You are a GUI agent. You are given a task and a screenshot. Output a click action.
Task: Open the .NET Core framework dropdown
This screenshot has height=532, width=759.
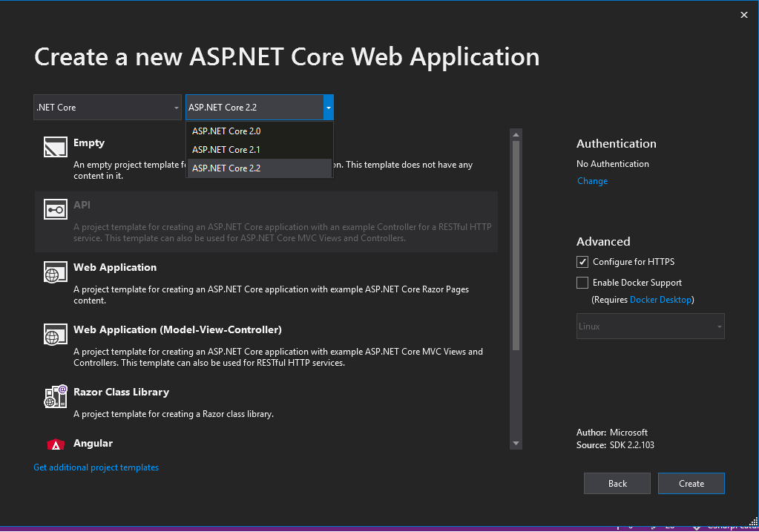click(x=108, y=108)
